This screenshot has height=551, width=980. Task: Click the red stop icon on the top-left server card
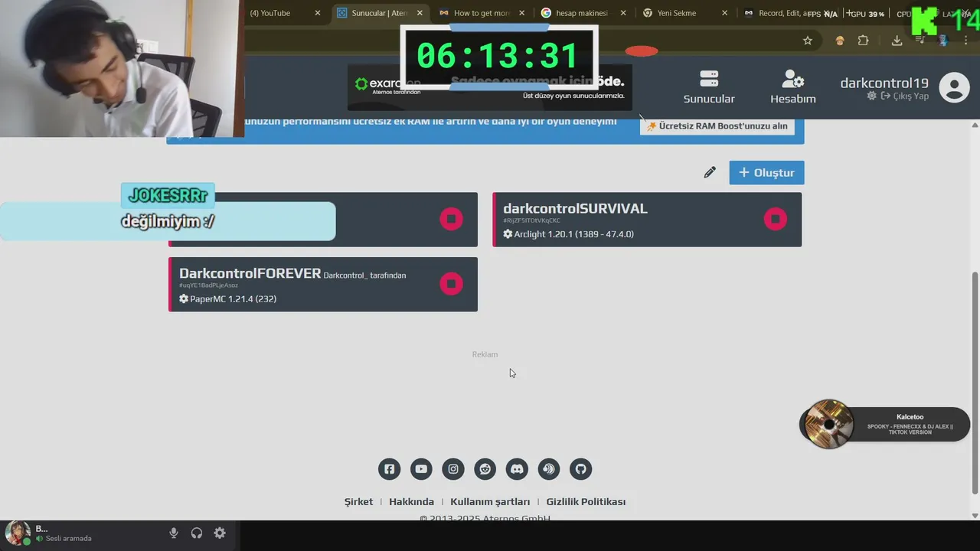pyautogui.click(x=451, y=219)
